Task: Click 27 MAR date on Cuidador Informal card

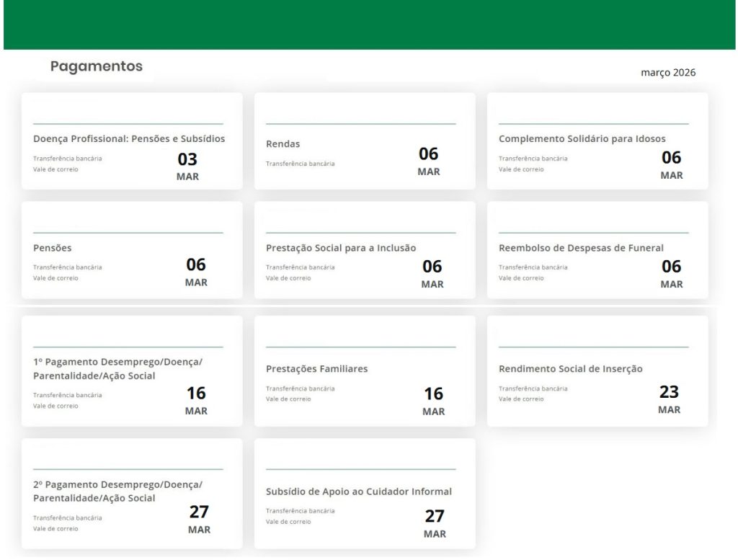Action: pos(435,523)
